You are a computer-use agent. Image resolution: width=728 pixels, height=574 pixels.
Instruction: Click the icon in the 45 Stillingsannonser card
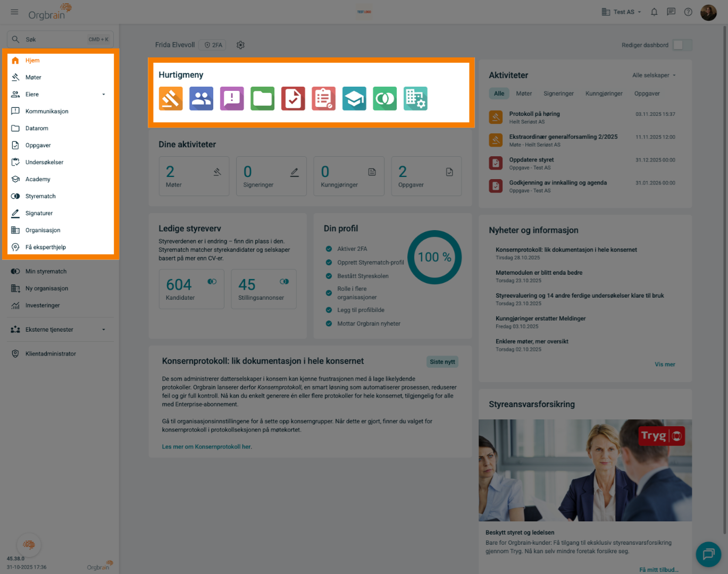284,282
